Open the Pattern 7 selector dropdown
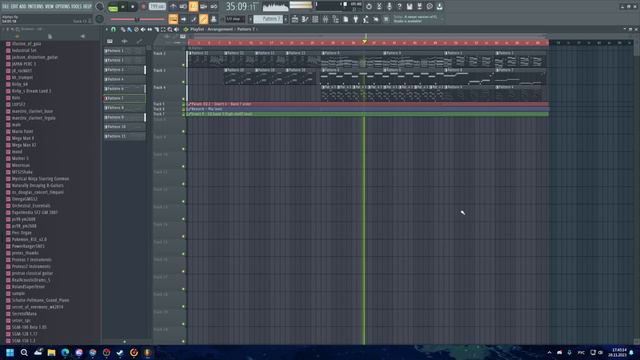 (268, 19)
